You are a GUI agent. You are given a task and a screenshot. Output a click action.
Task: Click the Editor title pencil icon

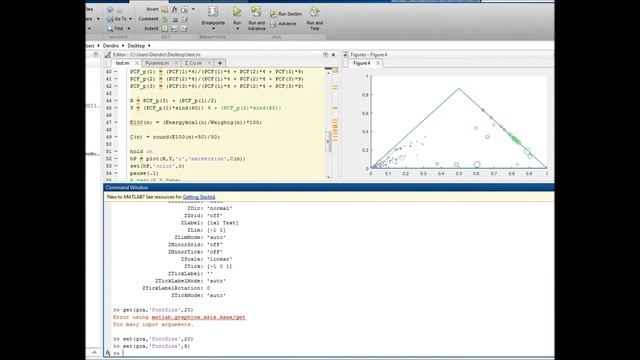tap(108, 54)
